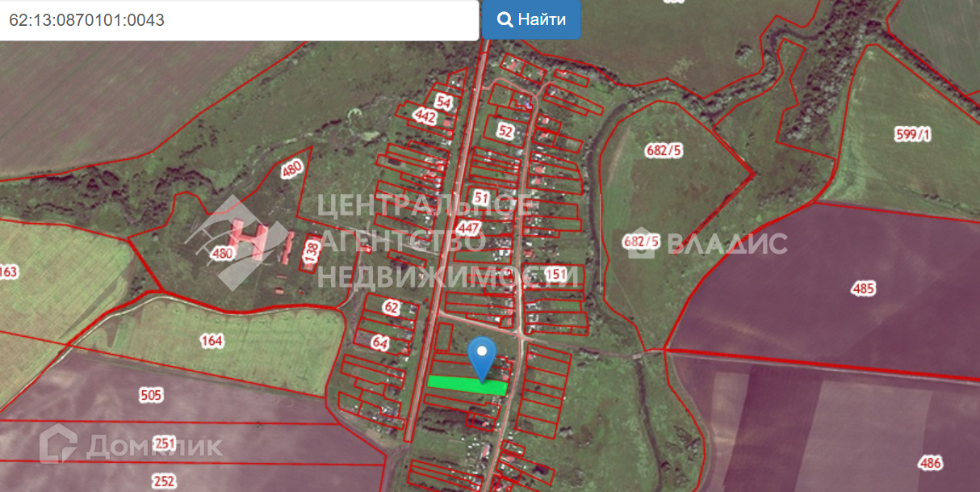This screenshot has width=980, height=492.
Task: Click parcel label 505
Action: [151, 395]
